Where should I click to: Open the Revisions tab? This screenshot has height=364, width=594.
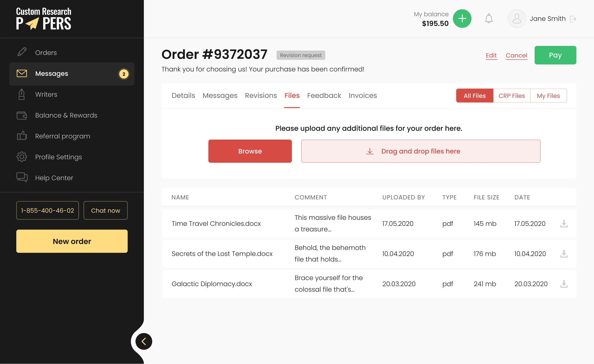tap(261, 95)
